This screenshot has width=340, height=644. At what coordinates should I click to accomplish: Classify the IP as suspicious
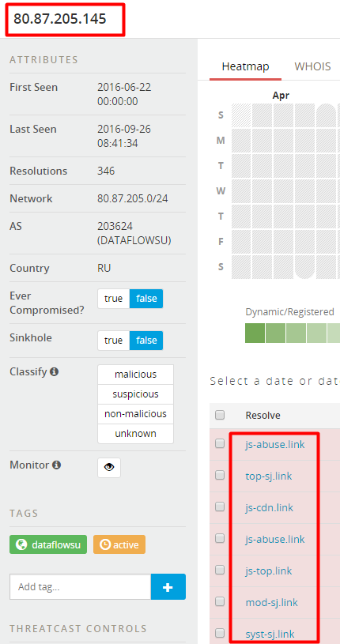[136, 394]
